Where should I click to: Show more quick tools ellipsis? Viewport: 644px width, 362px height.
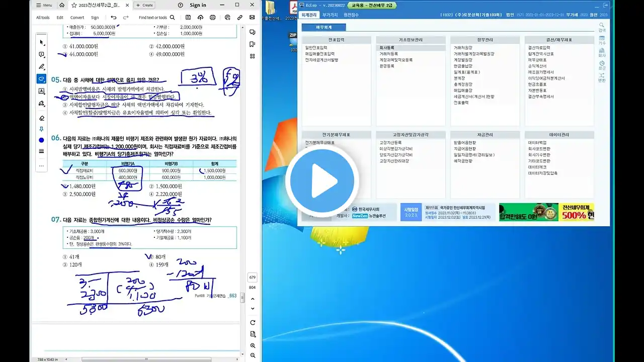click(x=41, y=165)
